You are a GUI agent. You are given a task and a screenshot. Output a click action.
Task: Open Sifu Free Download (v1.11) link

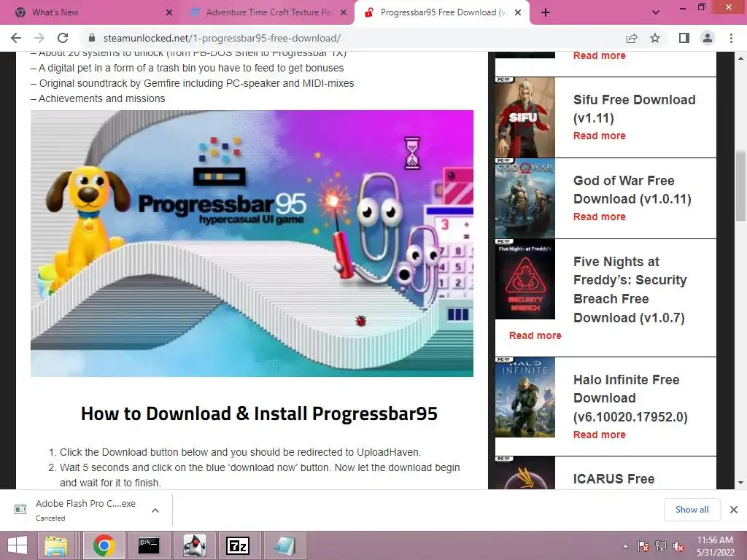(x=634, y=109)
